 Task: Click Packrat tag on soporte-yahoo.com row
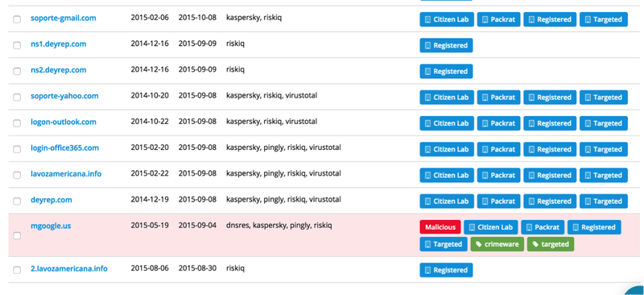click(498, 97)
